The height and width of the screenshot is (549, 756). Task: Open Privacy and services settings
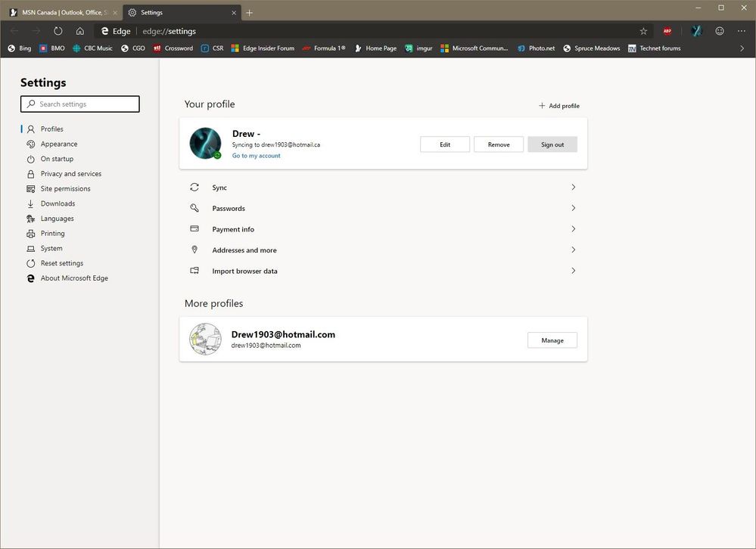[64, 174]
